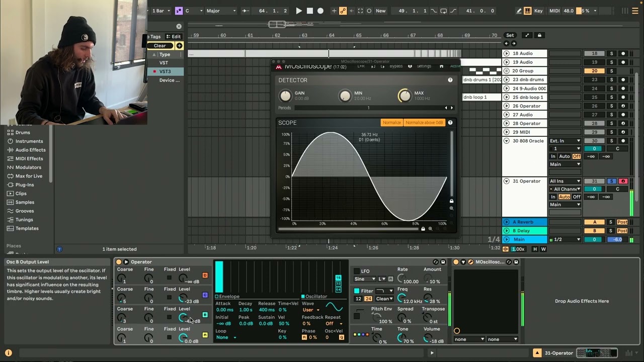The height and width of the screenshot is (362, 644).
Task: Arm track 31 Operator for recording
Action: click(623, 181)
